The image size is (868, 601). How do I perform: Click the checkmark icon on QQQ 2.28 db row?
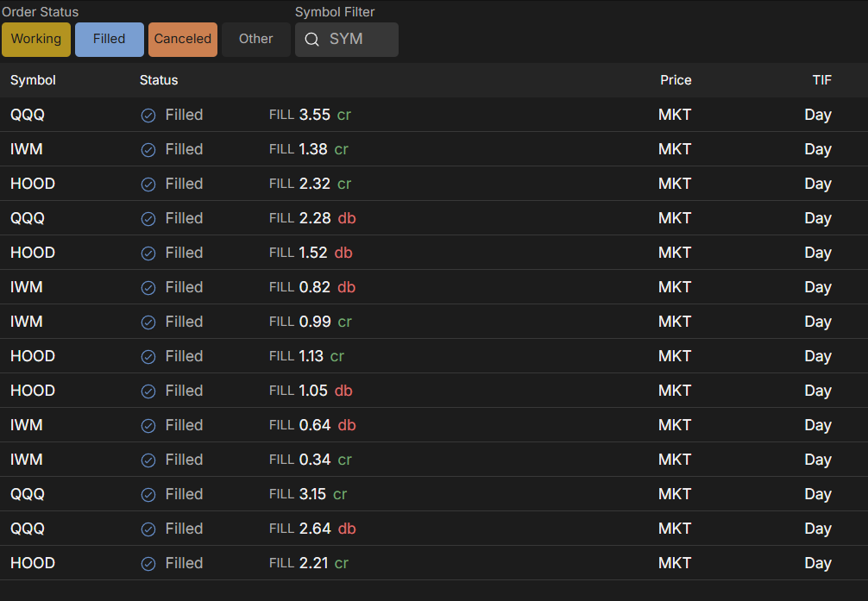pyautogui.click(x=148, y=219)
